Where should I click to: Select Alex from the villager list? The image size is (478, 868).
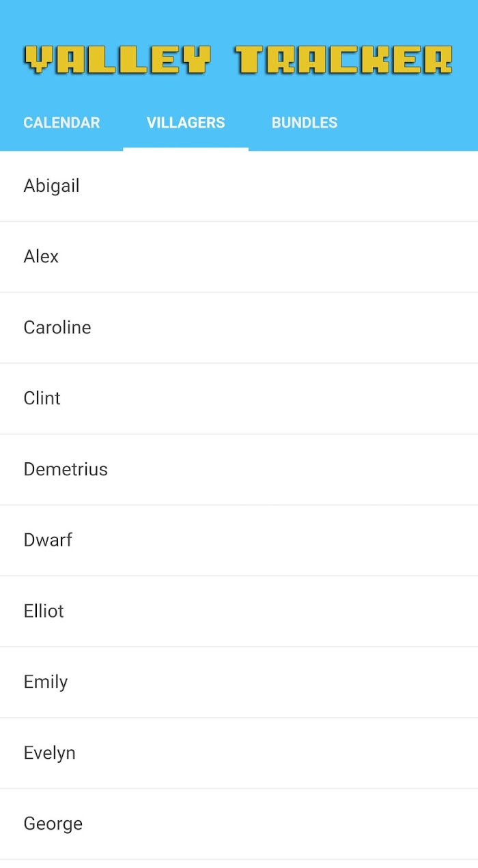[239, 257]
